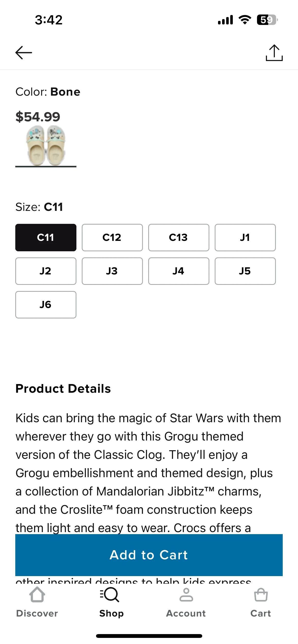Add the clogs to cart

click(x=149, y=555)
